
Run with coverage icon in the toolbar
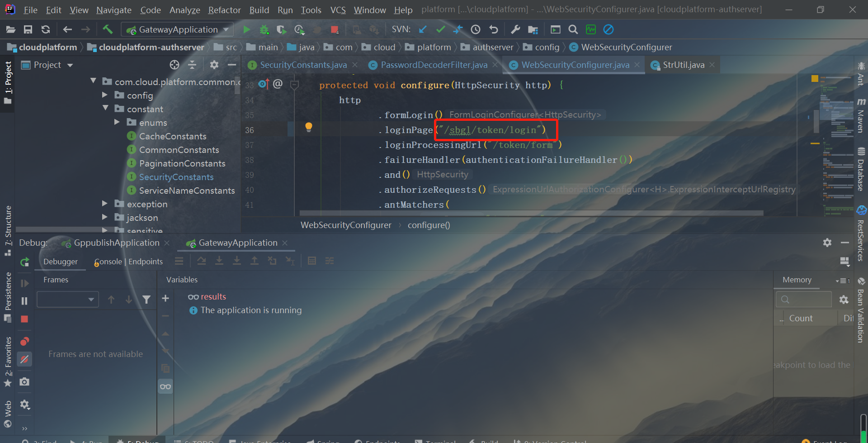(281, 29)
